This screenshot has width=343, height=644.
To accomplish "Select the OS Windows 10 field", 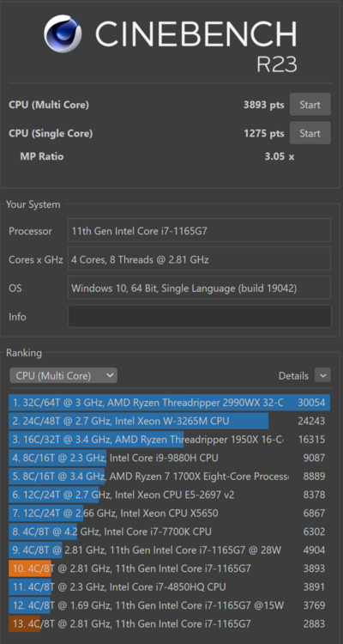I will 200,288.
